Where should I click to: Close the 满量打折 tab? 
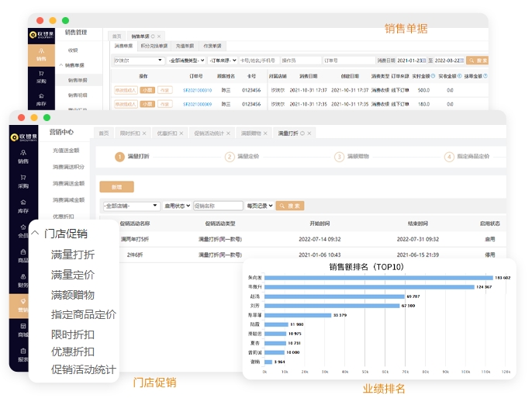(309, 133)
